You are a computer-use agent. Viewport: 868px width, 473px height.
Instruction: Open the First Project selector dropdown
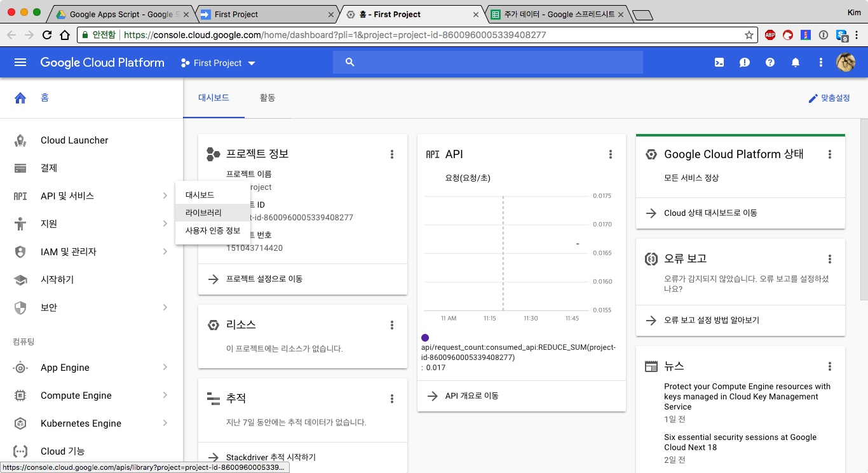click(218, 63)
